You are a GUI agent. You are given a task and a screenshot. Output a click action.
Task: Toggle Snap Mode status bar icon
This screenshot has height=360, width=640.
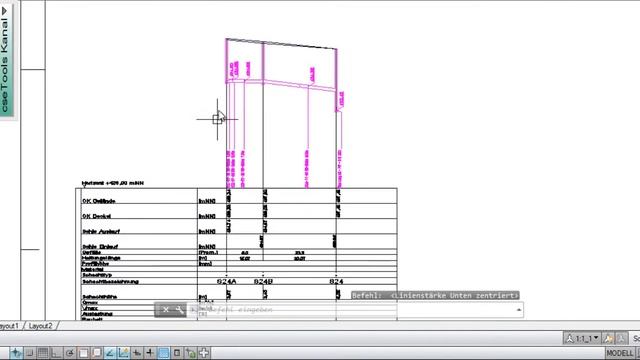point(29,353)
